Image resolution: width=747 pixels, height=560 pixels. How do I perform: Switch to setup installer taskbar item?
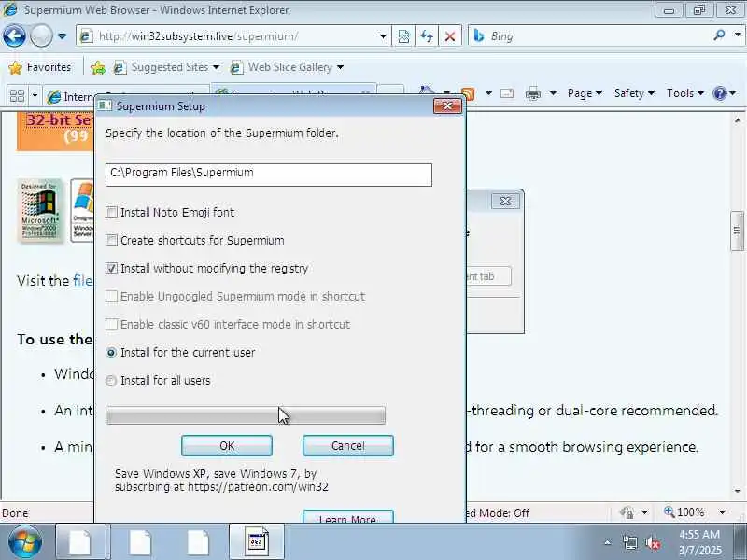258,542
